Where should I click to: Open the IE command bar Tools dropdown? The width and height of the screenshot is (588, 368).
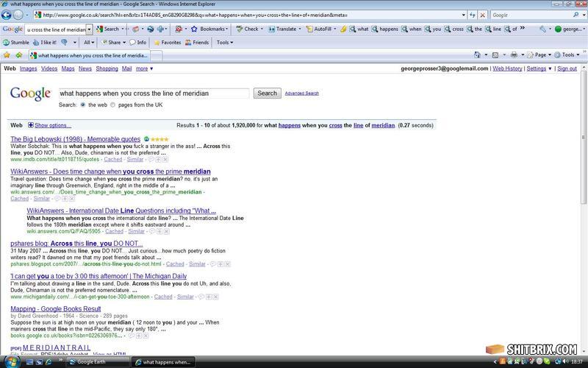[567, 54]
